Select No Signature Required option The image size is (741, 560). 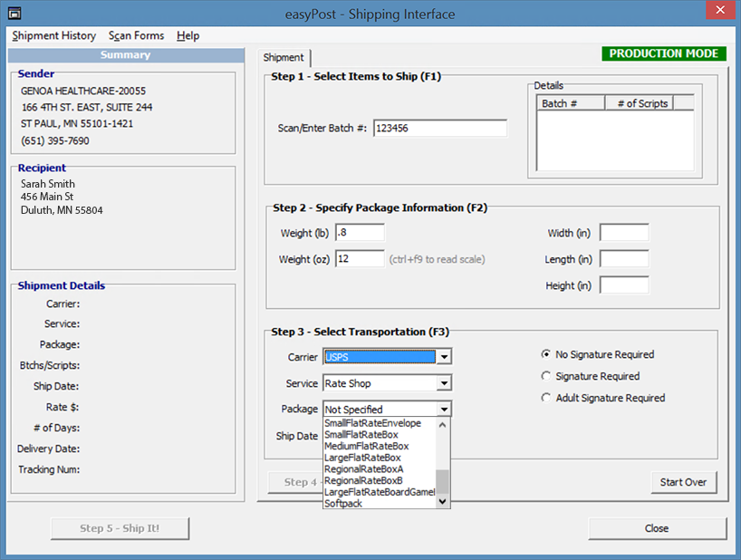(546, 354)
